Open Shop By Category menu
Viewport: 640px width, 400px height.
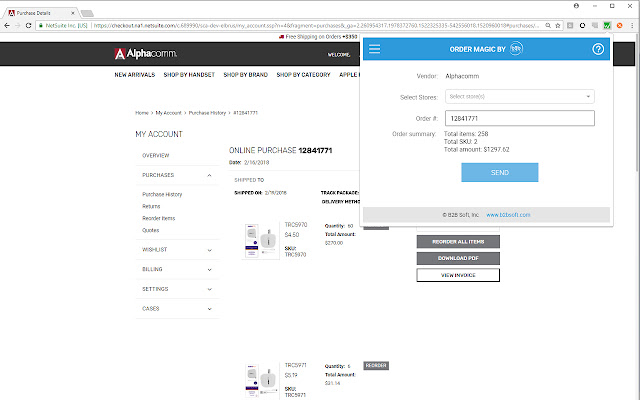click(x=303, y=75)
